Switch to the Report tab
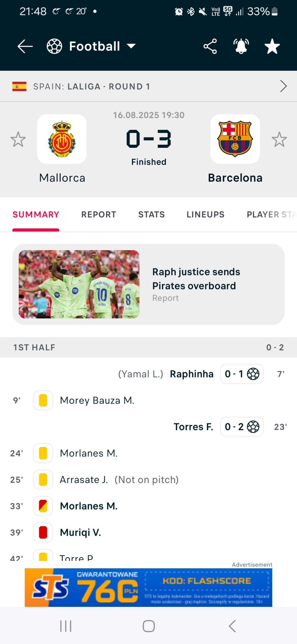This screenshot has height=644, width=297. [x=99, y=215]
